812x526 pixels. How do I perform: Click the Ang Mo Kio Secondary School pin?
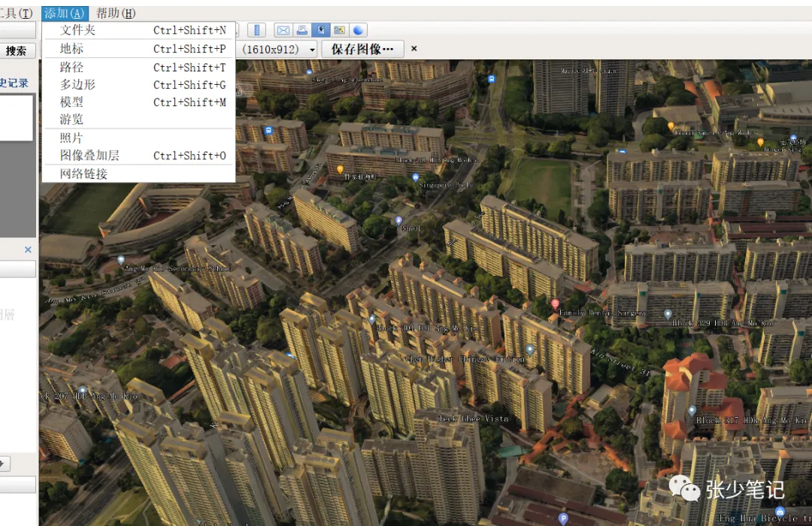click(120, 261)
